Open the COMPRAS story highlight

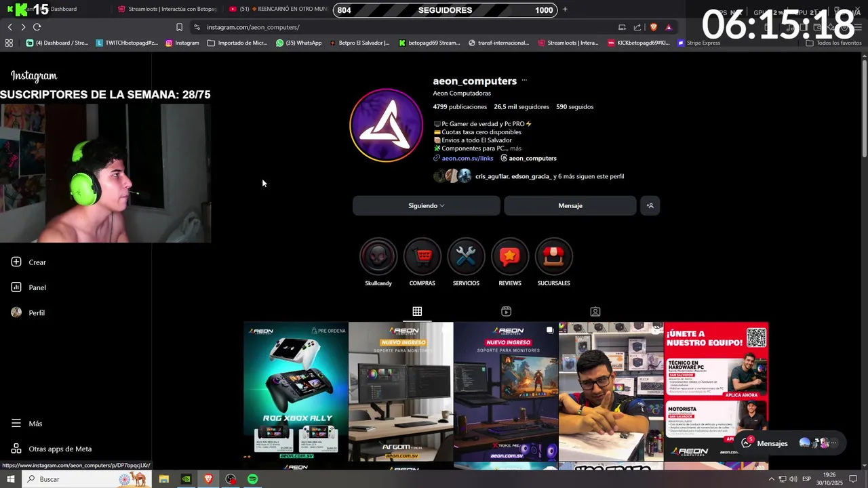(x=422, y=262)
